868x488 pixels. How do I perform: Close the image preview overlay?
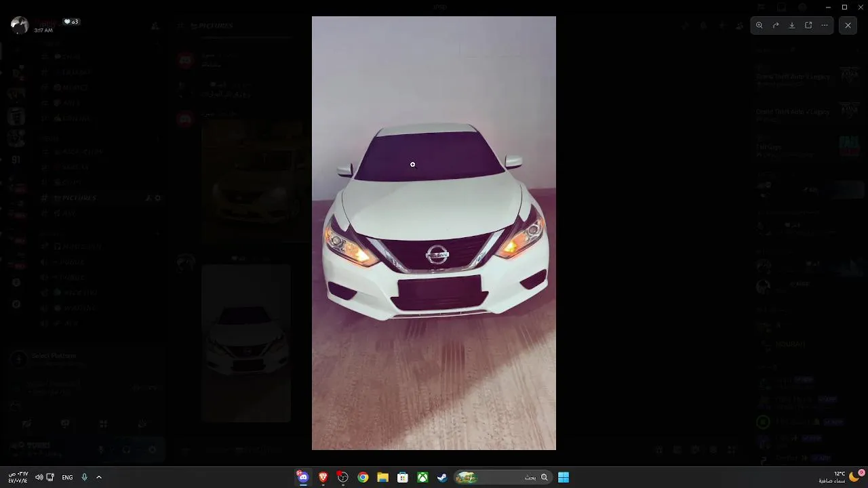coord(848,25)
